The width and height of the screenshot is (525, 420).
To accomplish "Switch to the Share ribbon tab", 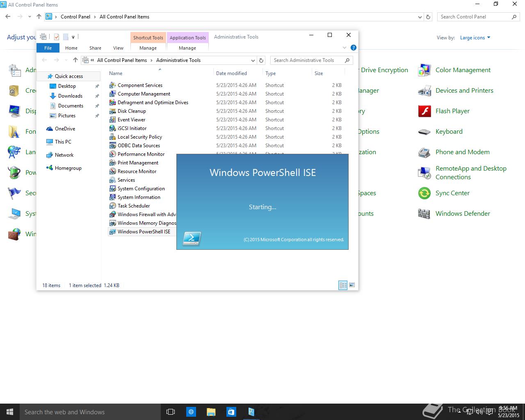I will click(95, 48).
